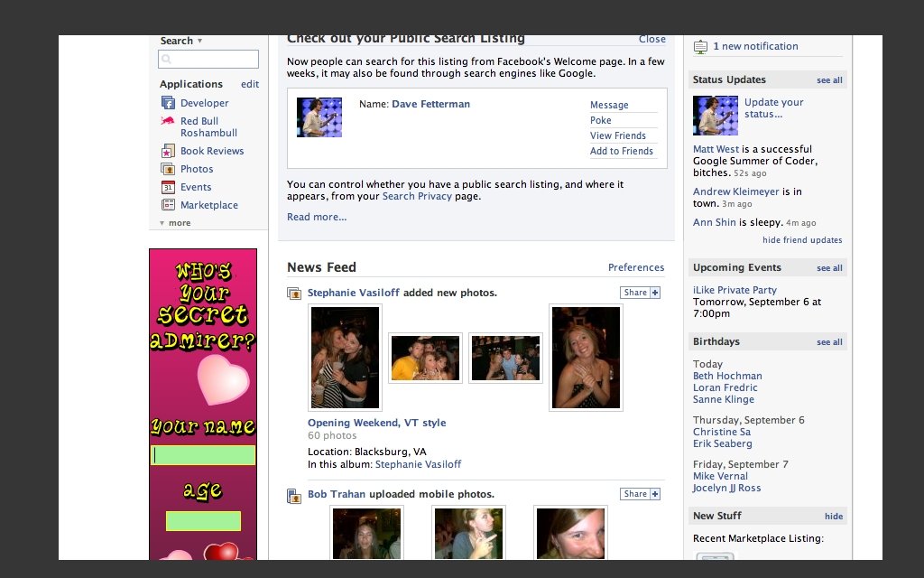Click Poke in the search listing
The image size is (924, 578).
point(600,120)
